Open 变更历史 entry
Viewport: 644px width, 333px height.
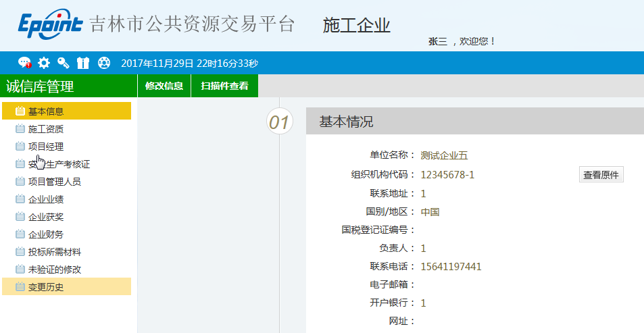pyautogui.click(x=66, y=286)
